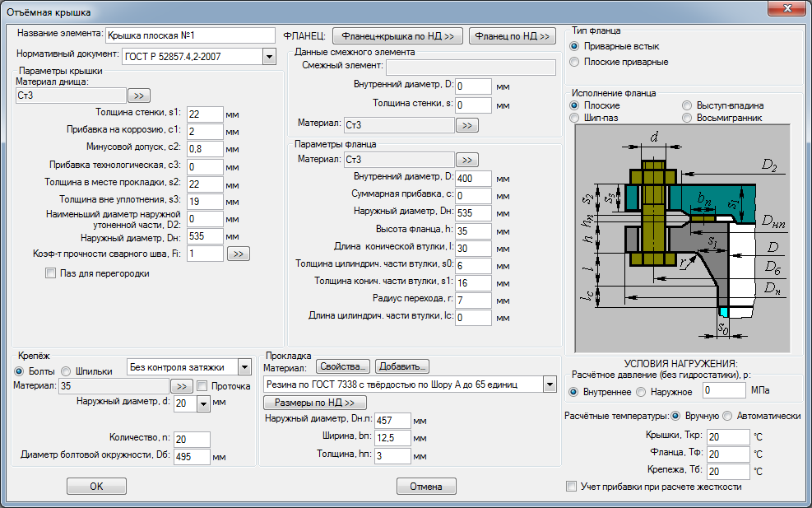This screenshot has height=508, width=812.
Task: Open flange material picker button
Action: 467,160
